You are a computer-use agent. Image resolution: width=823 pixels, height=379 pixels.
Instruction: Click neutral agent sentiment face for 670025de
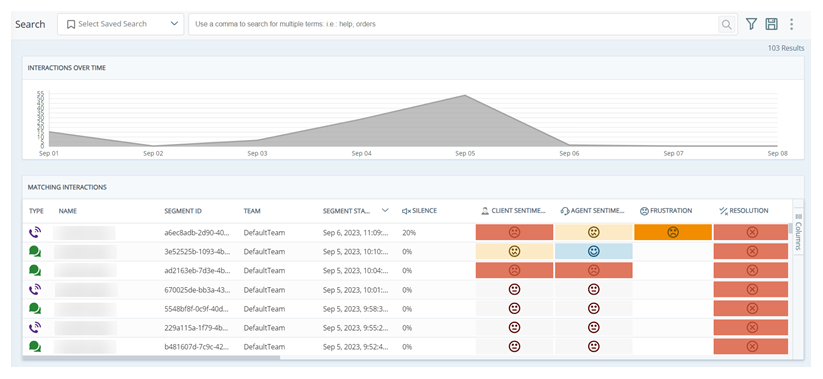[x=594, y=289]
